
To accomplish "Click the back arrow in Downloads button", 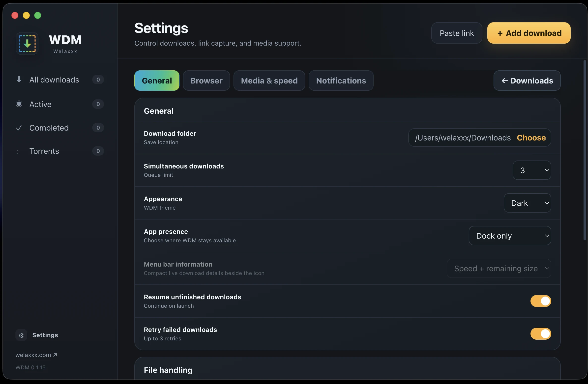I will click(504, 81).
